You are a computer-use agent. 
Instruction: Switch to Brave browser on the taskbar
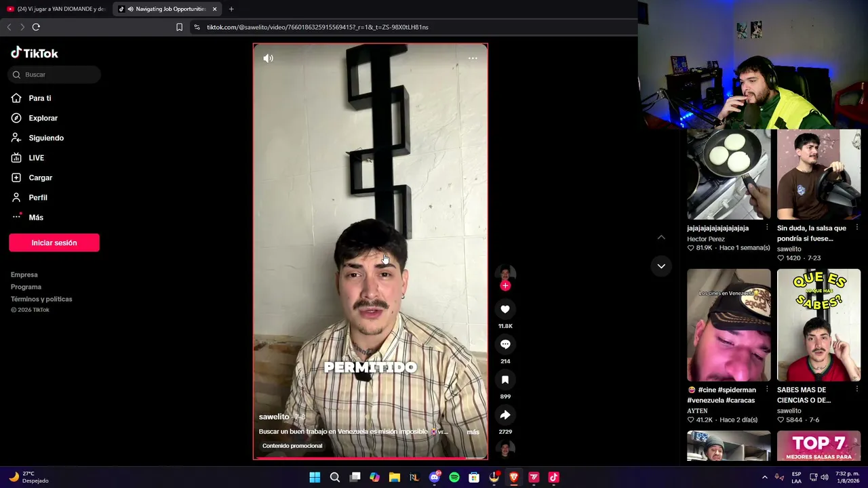[x=514, y=477]
